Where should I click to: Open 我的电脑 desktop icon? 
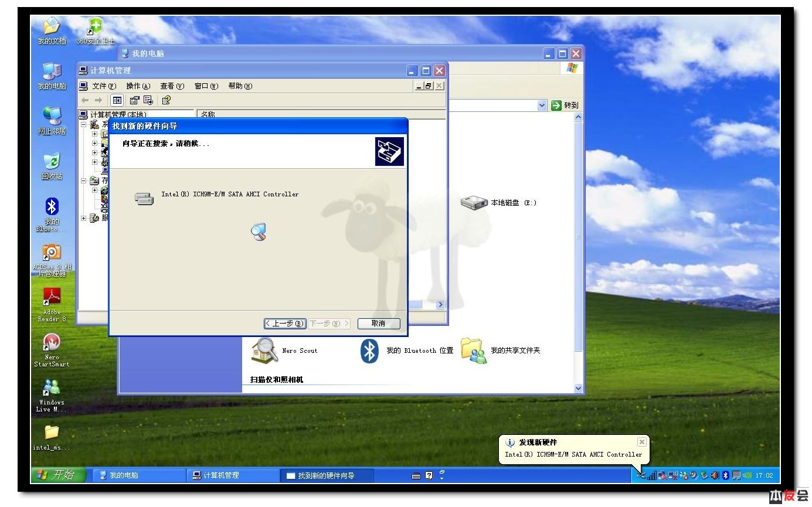coord(52,76)
